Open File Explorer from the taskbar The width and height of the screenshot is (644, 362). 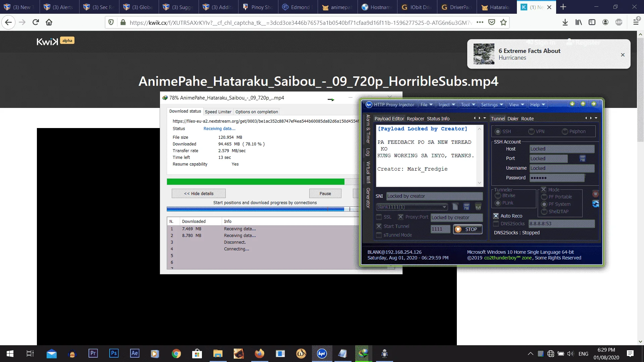[x=218, y=353]
